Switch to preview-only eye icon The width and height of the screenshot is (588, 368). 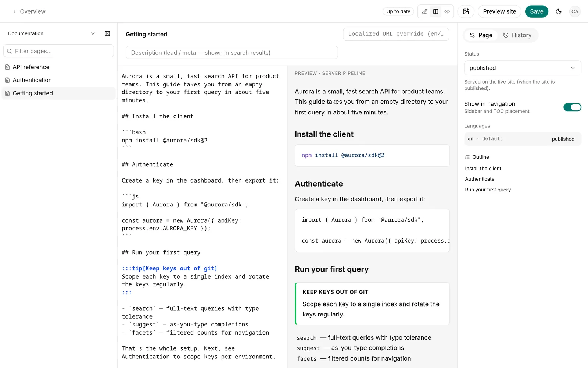(447, 11)
